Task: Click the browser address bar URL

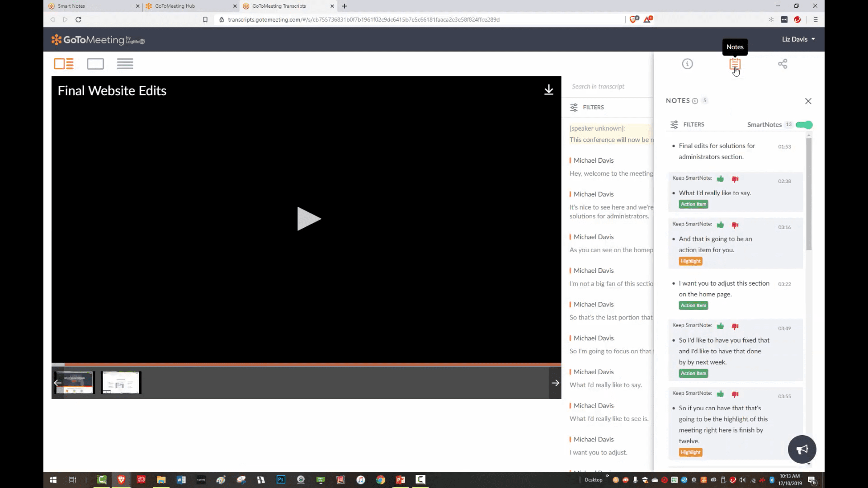Action: click(x=363, y=19)
